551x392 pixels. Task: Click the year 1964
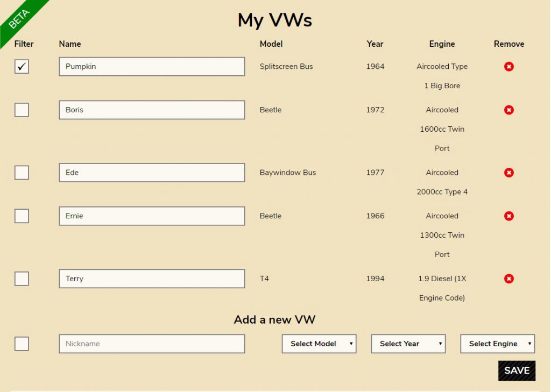tap(375, 66)
